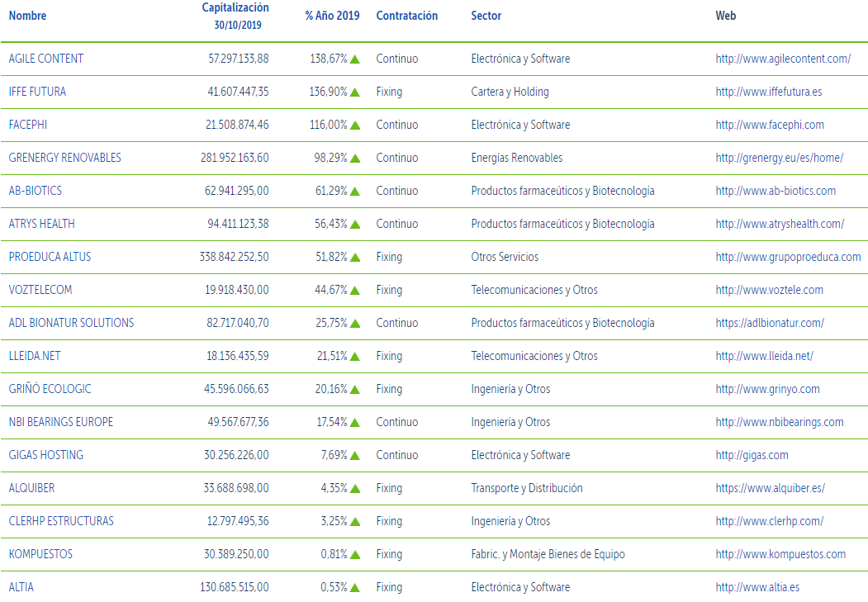Visit http://www.altia.es web link
The width and height of the screenshot is (868, 602).
pyautogui.click(x=757, y=587)
